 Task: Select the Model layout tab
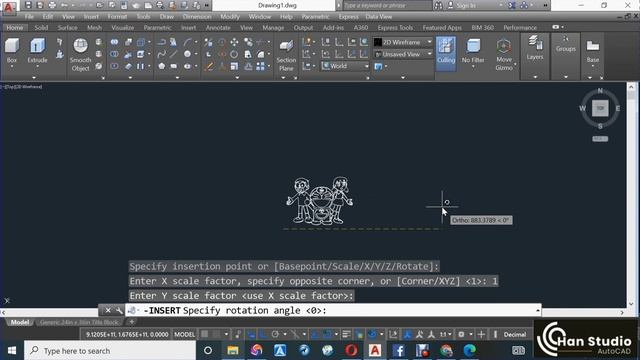click(x=20, y=322)
